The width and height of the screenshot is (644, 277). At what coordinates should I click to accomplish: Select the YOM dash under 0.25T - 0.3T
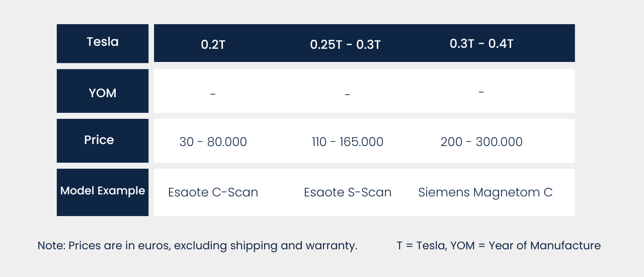pyautogui.click(x=347, y=94)
